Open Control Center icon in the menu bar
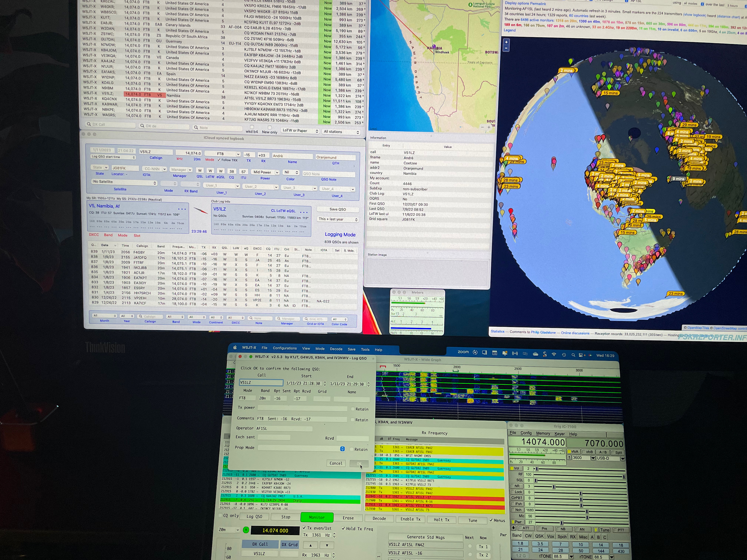The image size is (747, 560). point(581,355)
